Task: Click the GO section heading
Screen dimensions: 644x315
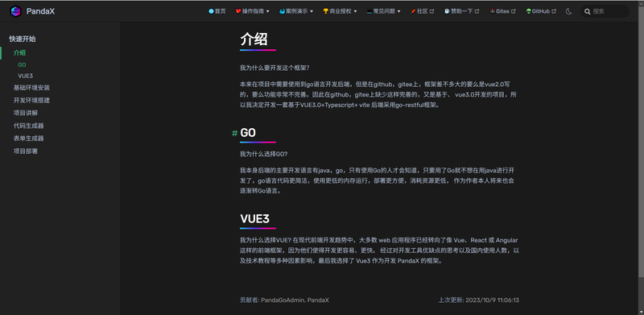Action: click(248, 132)
